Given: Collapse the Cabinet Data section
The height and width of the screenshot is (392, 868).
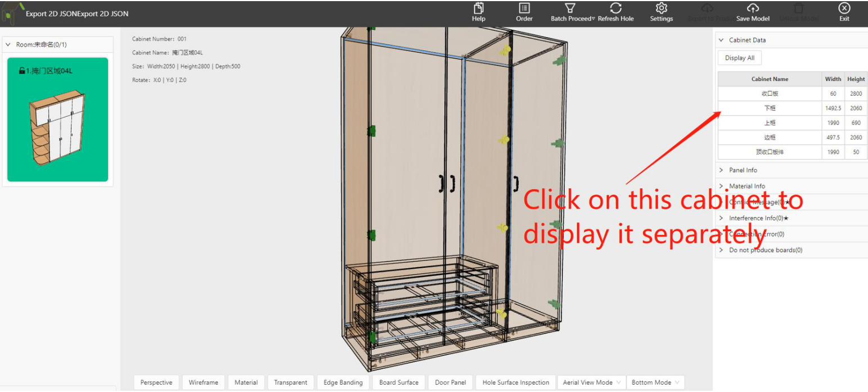Looking at the screenshot, I should click(x=721, y=40).
